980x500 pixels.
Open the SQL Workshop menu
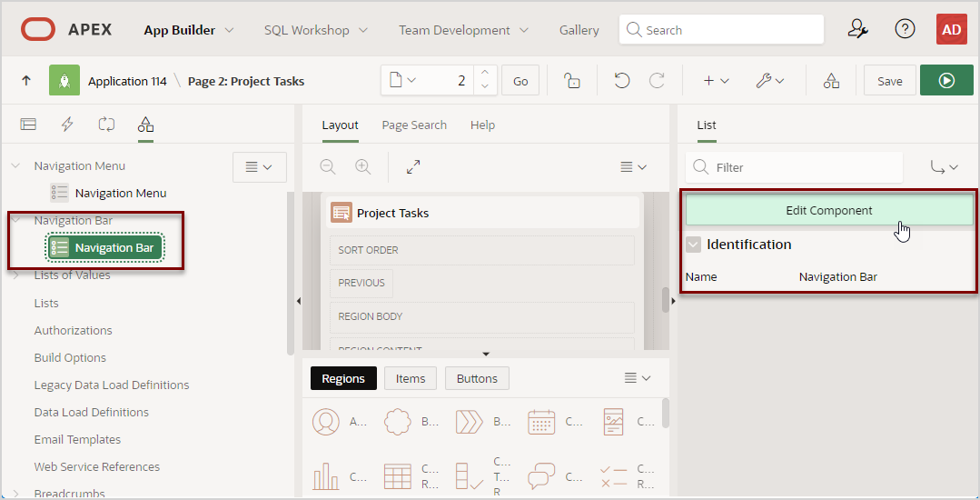pos(316,30)
